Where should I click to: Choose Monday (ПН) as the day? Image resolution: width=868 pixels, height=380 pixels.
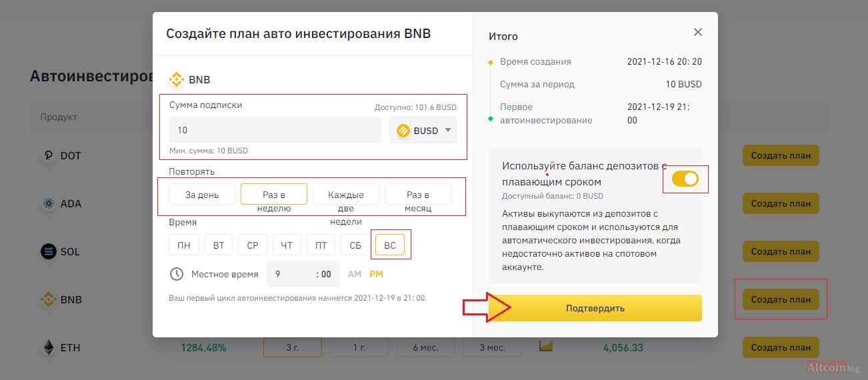tap(184, 245)
